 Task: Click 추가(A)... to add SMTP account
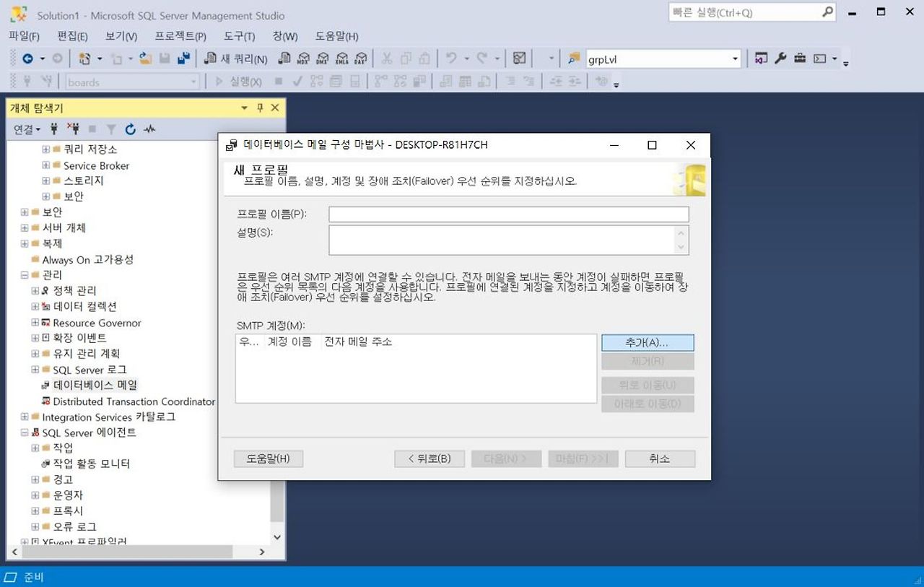648,343
